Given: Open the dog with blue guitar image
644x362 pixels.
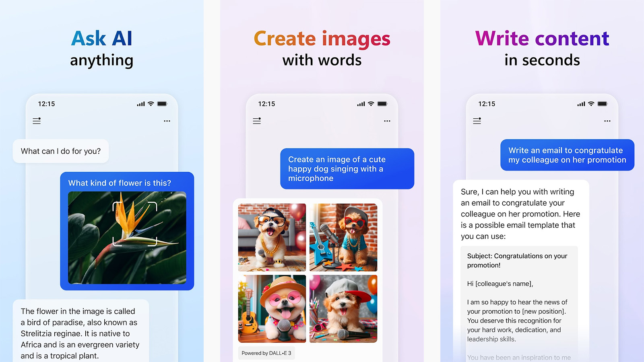Looking at the screenshot, I should click(343, 237).
